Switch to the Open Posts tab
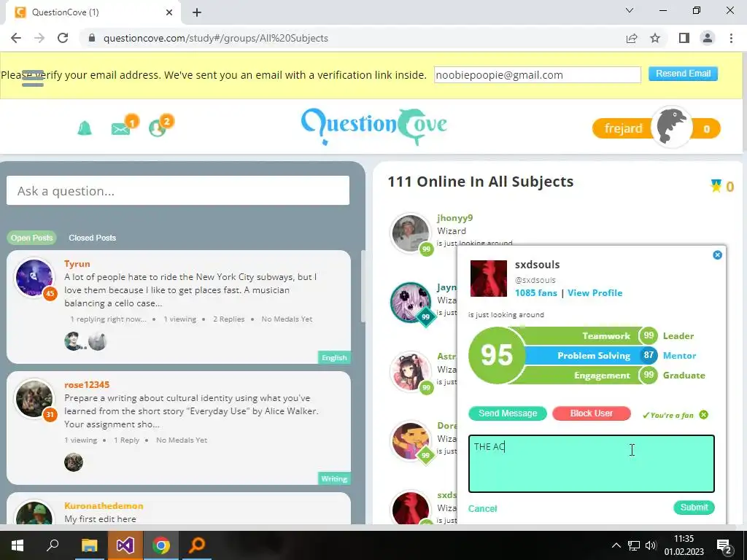Image resolution: width=747 pixels, height=560 pixels. tap(31, 238)
